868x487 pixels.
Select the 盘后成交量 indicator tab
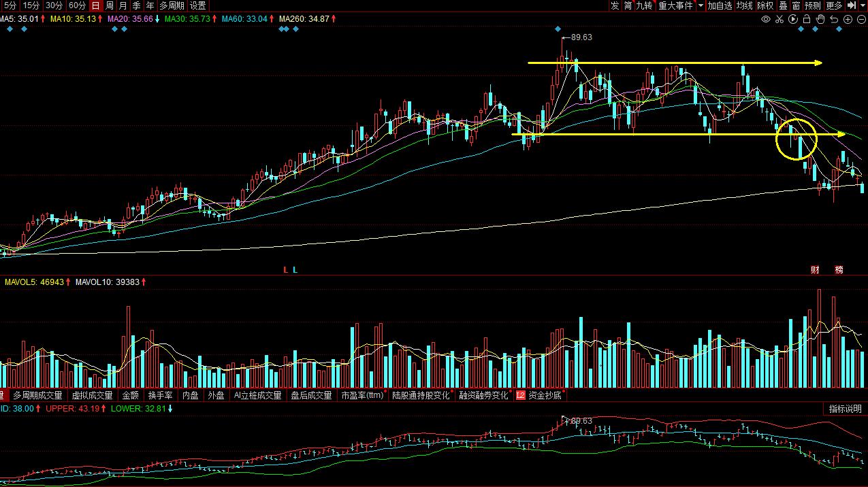[x=311, y=395]
